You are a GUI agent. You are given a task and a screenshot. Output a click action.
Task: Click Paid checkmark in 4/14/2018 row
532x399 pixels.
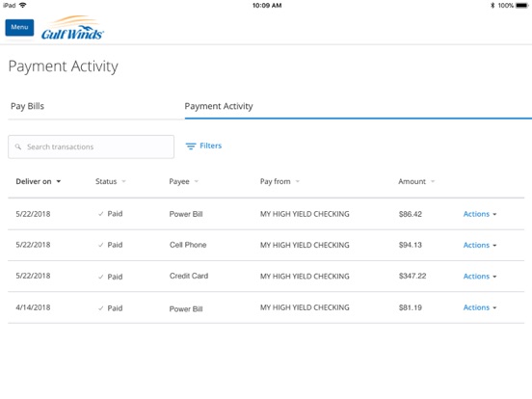(101, 308)
